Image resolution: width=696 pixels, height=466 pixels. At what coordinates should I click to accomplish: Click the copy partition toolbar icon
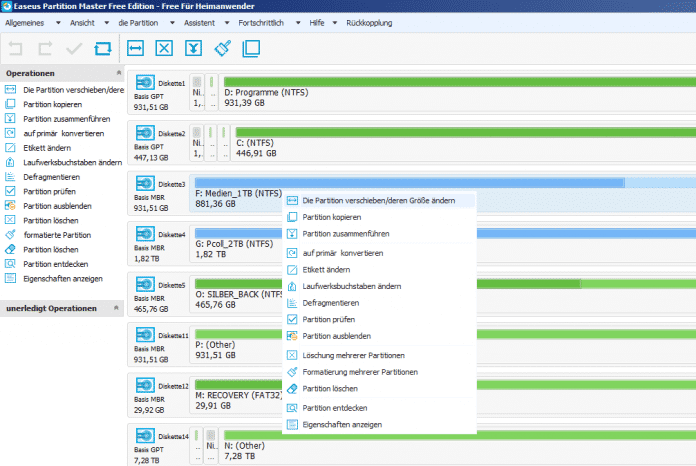tap(251, 47)
